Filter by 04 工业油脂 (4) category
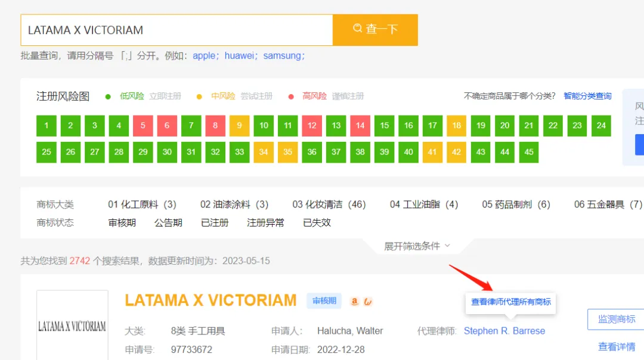The image size is (644, 360). point(424,204)
